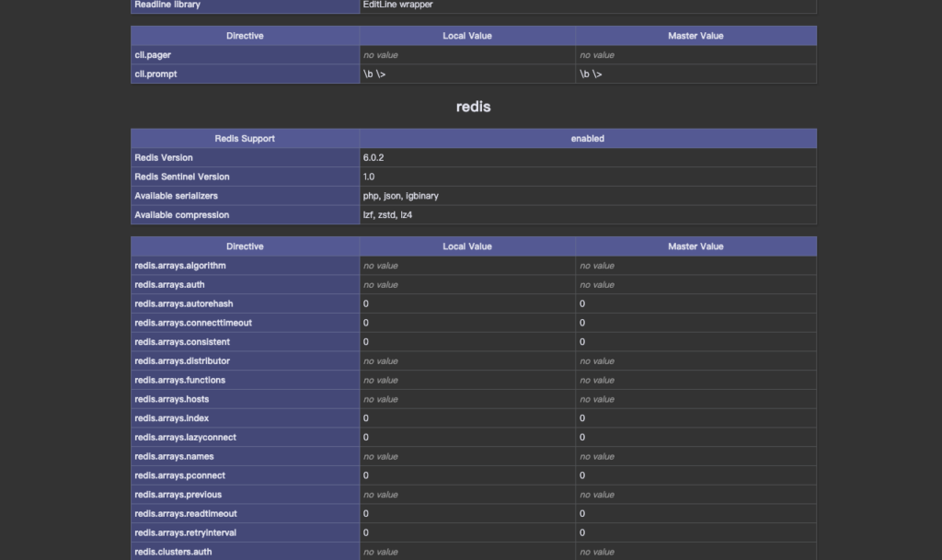Click redis.arrays.readtimeout master value '0'

coord(582,514)
